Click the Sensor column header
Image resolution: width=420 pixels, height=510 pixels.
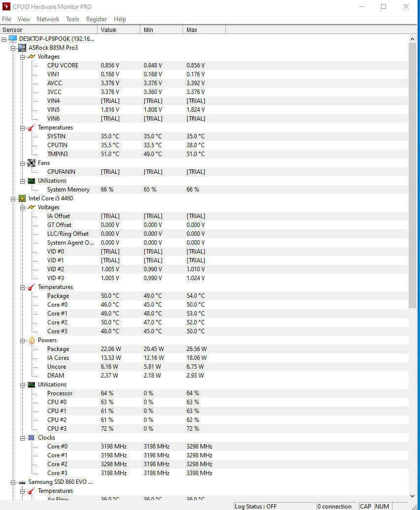(49, 30)
